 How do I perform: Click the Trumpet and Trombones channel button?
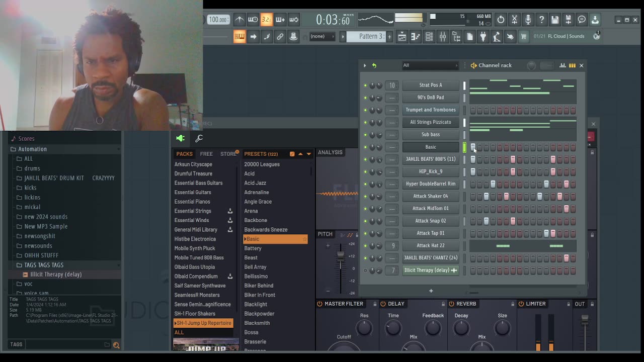pyautogui.click(x=431, y=110)
